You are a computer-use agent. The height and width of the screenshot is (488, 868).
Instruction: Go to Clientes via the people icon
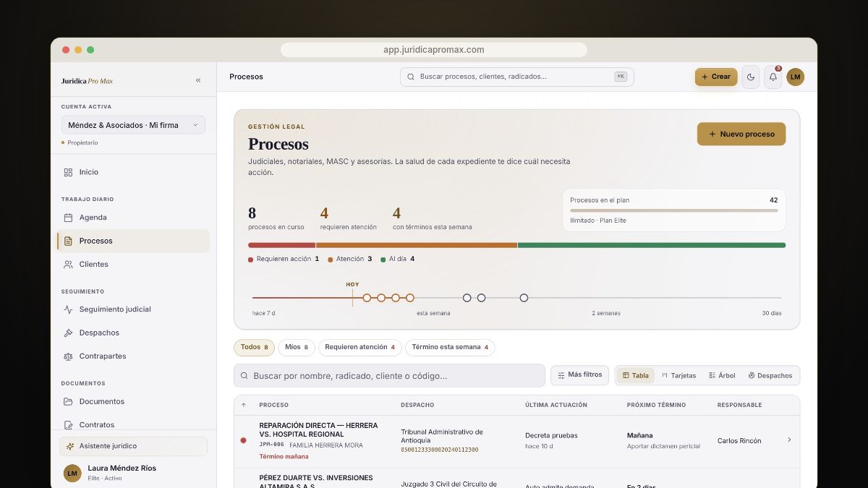pyautogui.click(x=68, y=265)
